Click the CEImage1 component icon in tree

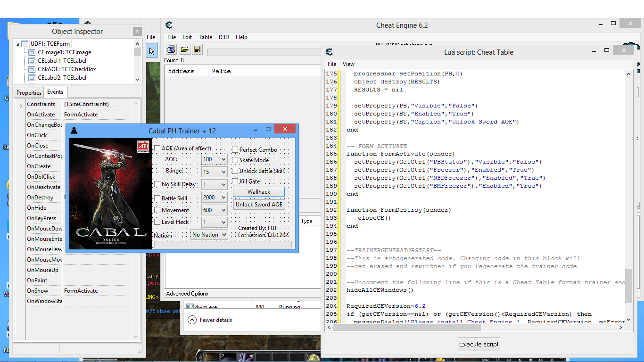pos(32,52)
